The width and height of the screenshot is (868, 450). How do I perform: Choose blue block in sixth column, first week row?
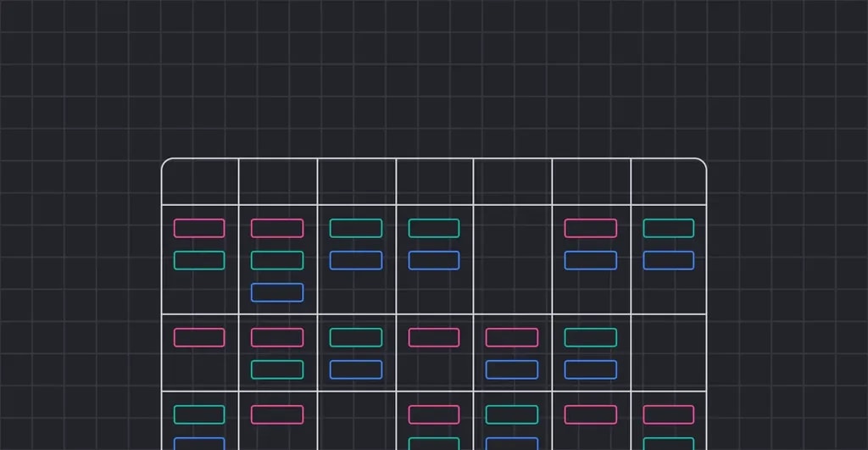tap(591, 260)
